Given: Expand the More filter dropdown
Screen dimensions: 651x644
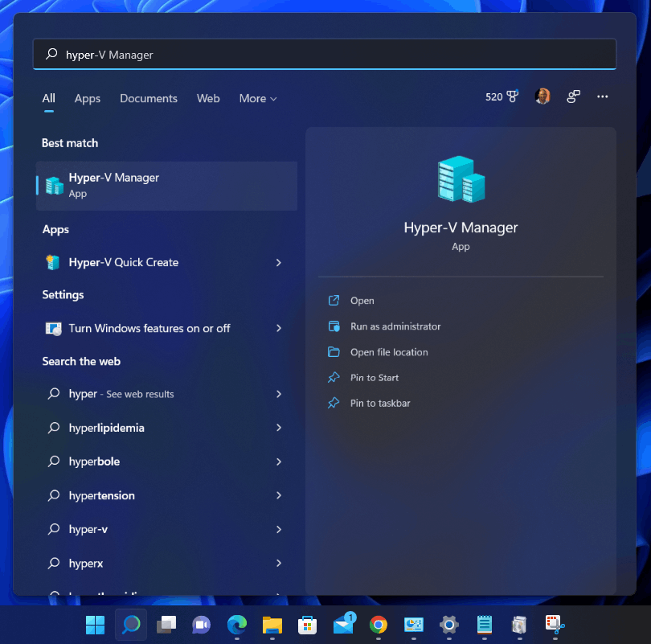Looking at the screenshot, I should (258, 98).
